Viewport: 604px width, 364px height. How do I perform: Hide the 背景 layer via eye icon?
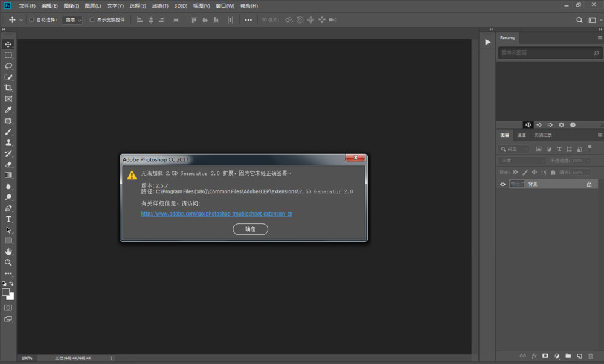pyautogui.click(x=503, y=184)
